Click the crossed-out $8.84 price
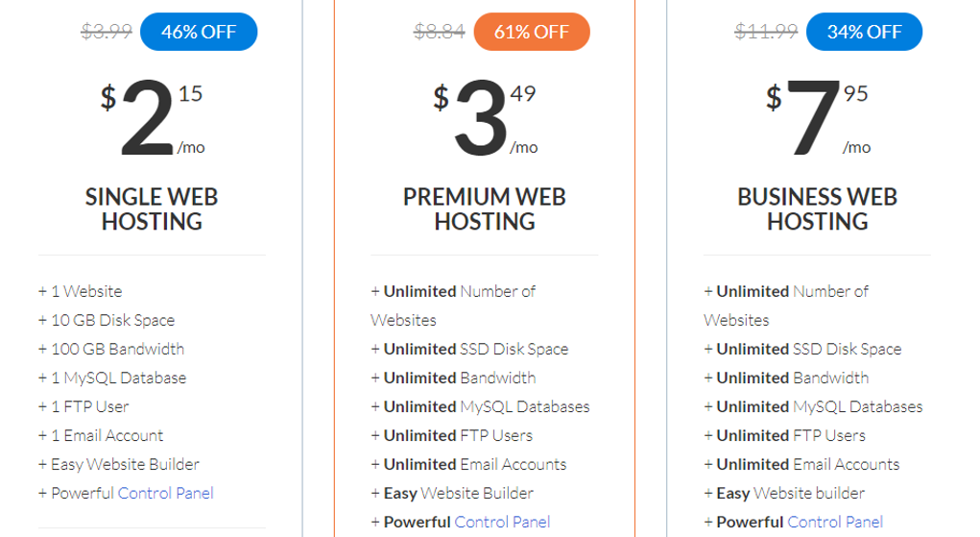The height and width of the screenshot is (537, 980). (440, 32)
